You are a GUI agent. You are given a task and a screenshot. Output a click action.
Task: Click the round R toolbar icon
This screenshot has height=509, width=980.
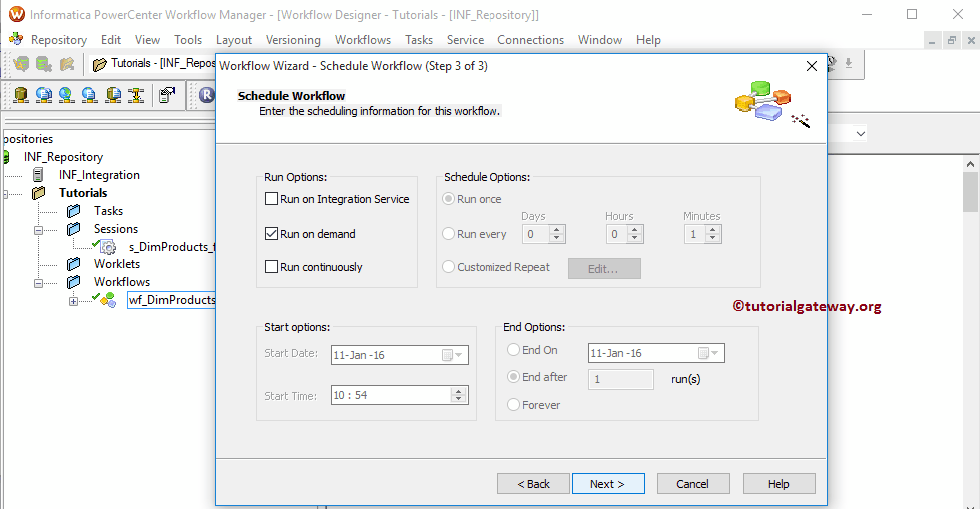point(206,94)
